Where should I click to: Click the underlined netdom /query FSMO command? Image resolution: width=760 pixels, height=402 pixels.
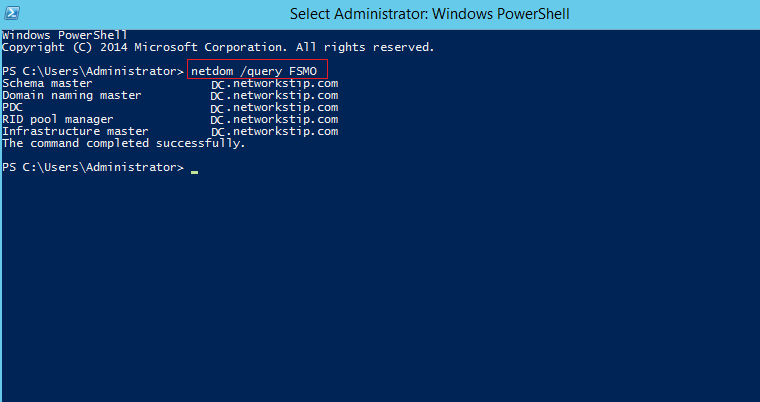(x=254, y=72)
